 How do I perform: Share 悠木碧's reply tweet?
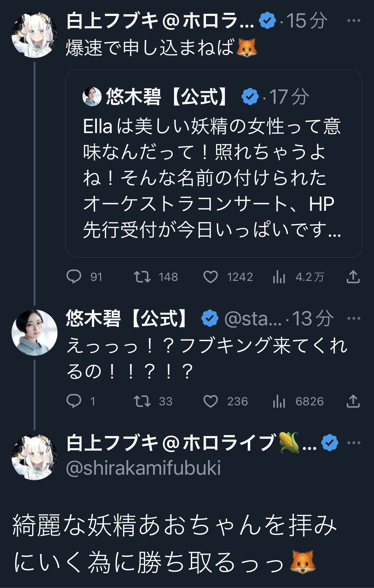353,401
